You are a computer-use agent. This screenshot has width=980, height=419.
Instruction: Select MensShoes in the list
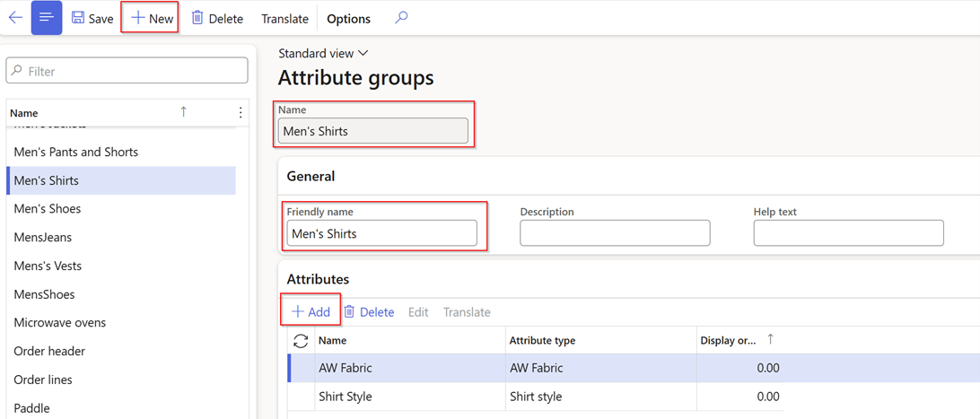coord(122,294)
